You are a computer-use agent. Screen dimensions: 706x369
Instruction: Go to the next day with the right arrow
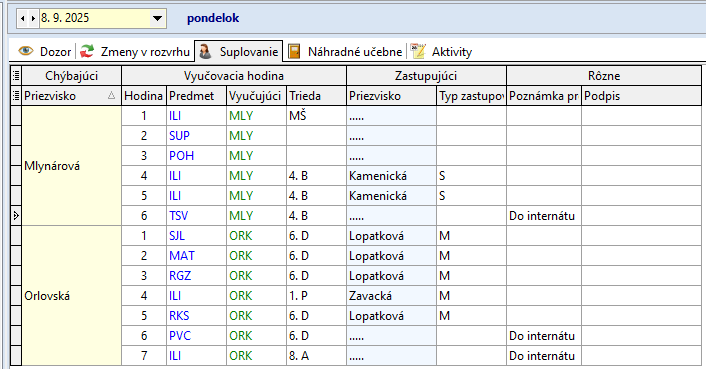pos(33,18)
